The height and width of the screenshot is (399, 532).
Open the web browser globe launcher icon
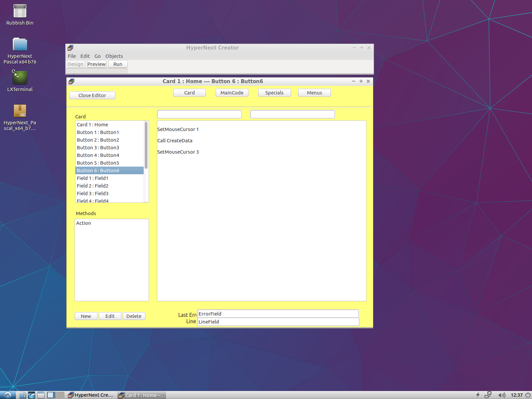point(32,395)
